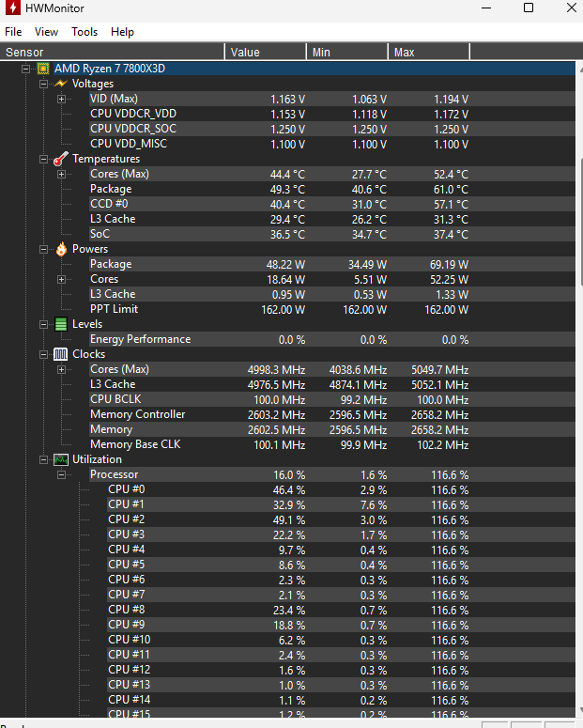The height and width of the screenshot is (728, 583).
Task: Open the Help menu
Action: point(123,32)
